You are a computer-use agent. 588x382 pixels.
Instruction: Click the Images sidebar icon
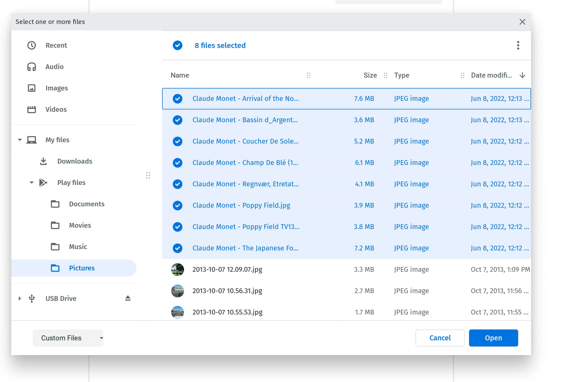32,88
